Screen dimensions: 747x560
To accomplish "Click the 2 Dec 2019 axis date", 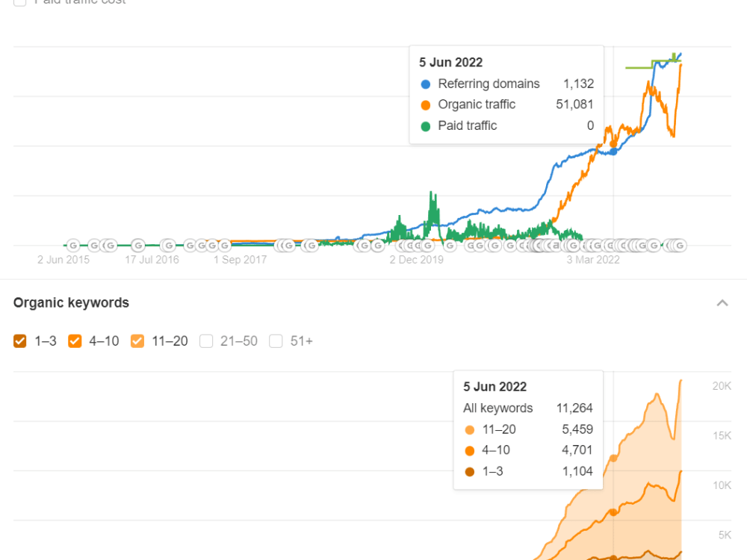I will 416,260.
